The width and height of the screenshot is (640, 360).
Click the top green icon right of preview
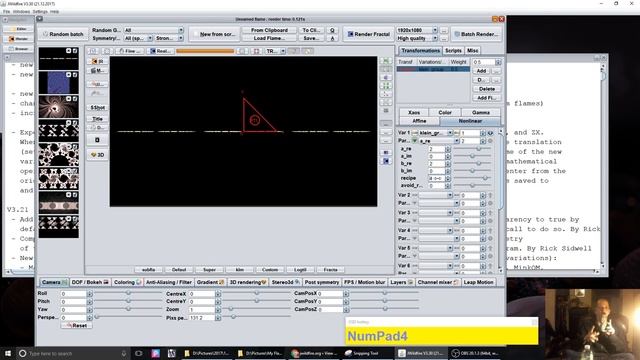click(x=386, y=61)
